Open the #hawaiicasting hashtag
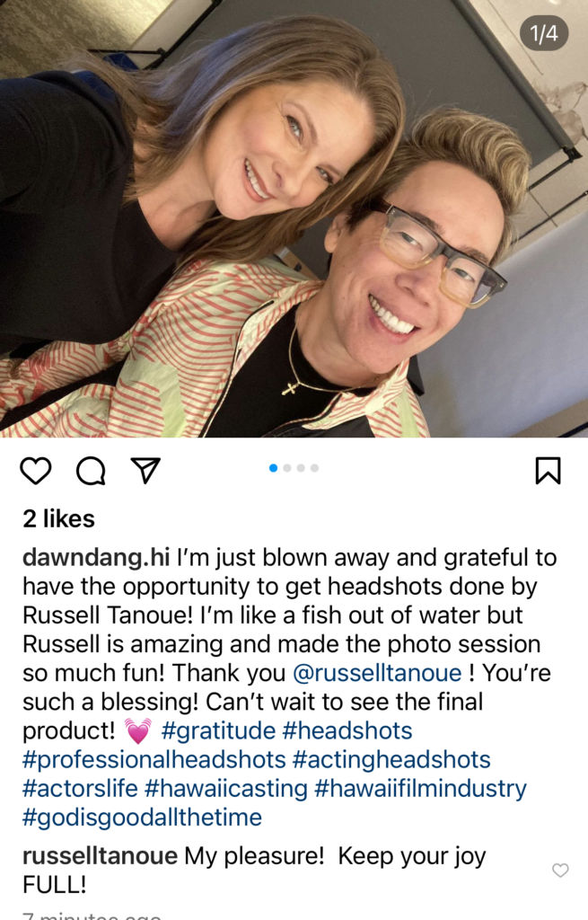The width and height of the screenshot is (588, 920). point(225,788)
